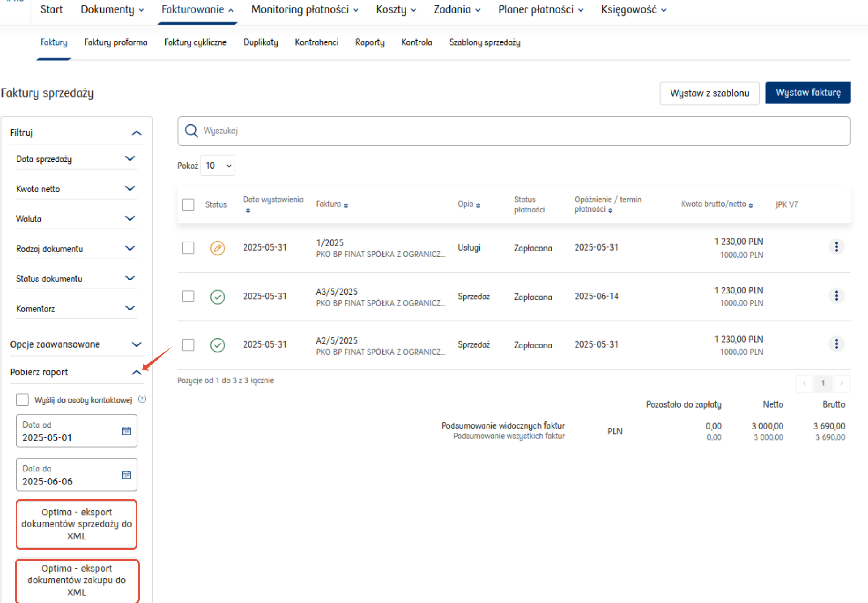
Task: Click the search magnifier icon
Action: tap(192, 131)
